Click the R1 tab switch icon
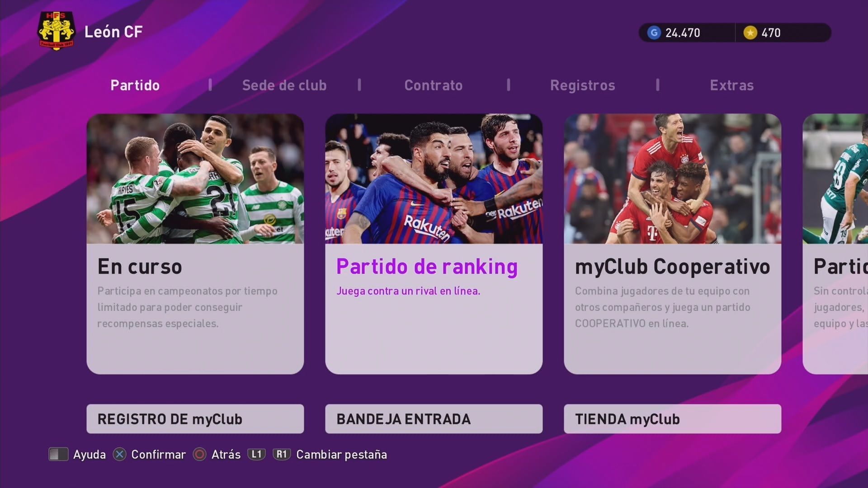The image size is (868, 488). pyautogui.click(x=282, y=454)
